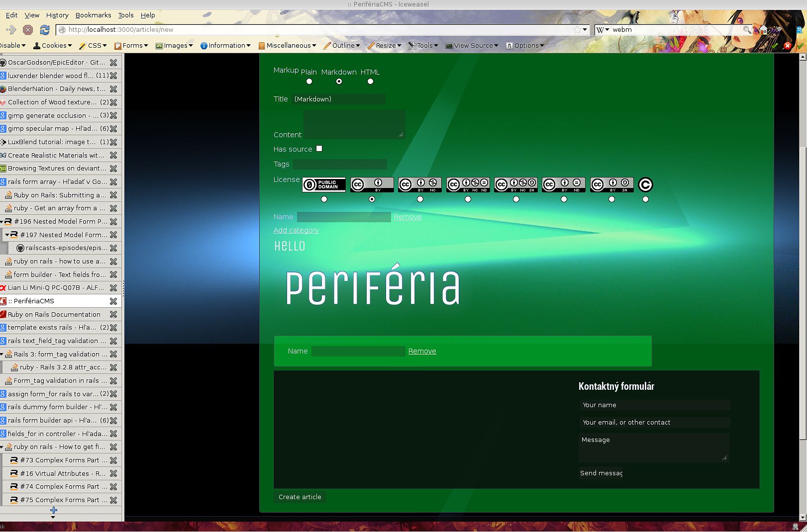Viewport: 807px width, 532px height.
Task: Choose the CC BY-SA license badge
Action: (612, 185)
